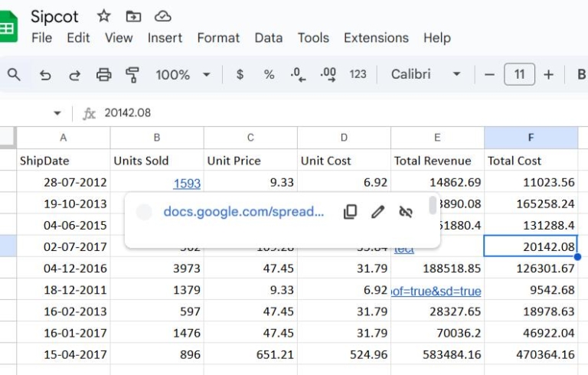Image resolution: width=588 pixels, height=375 pixels.
Task: Click the undo arrow
Action: pyautogui.click(x=45, y=74)
